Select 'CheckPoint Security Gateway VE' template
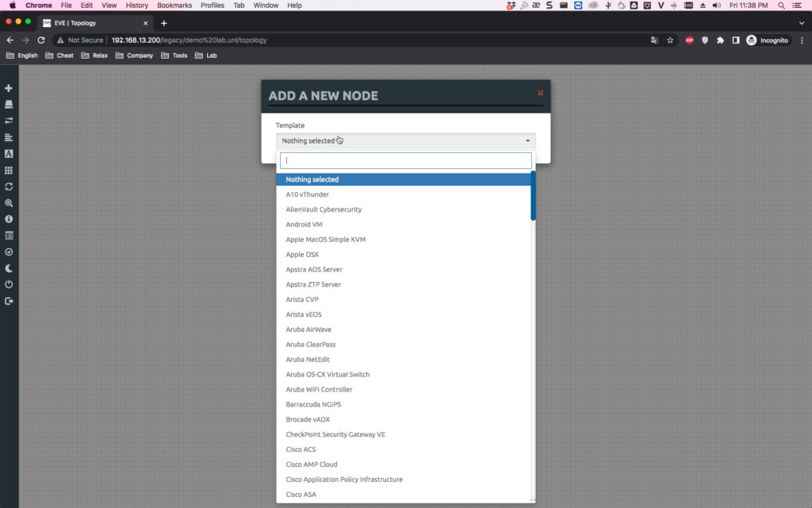This screenshot has height=508, width=812. [403, 434]
